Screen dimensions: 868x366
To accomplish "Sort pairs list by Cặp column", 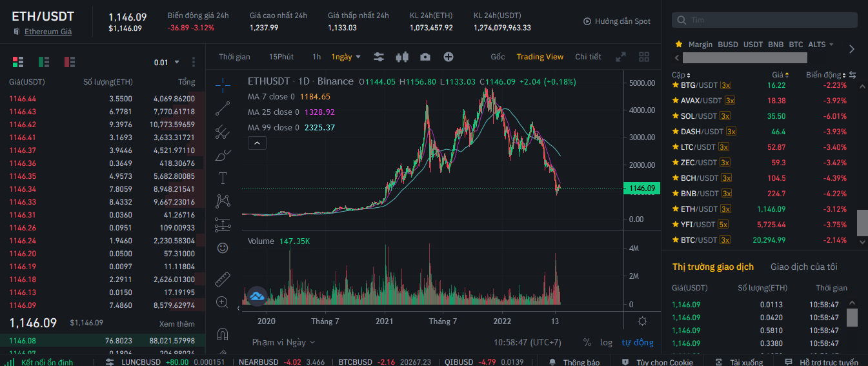I will click(x=681, y=75).
